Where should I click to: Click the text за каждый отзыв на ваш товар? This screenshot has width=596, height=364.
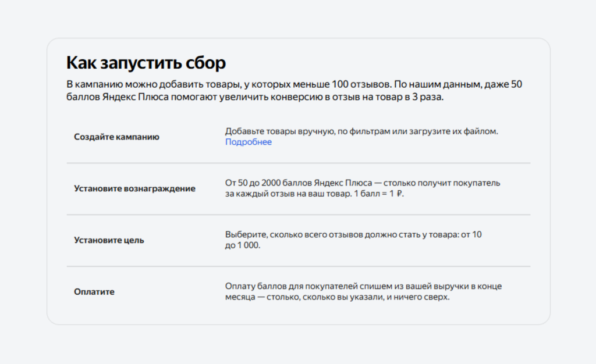[x=288, y=194]
